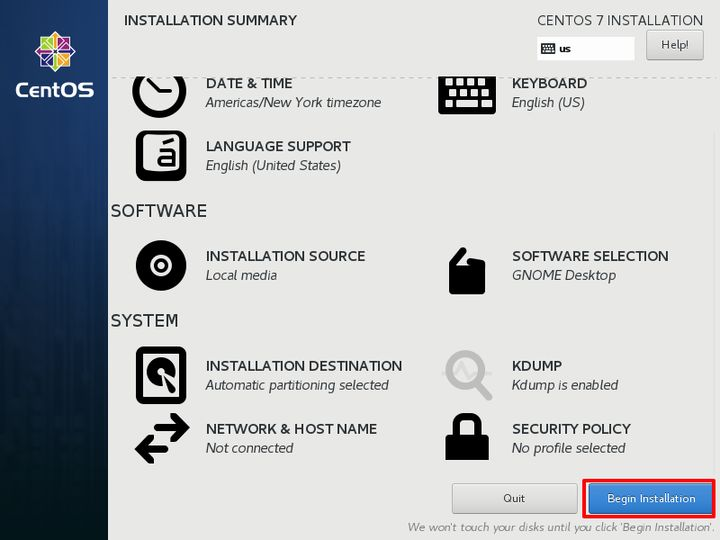Open Kdump magnifier icon
The width and height of the screenshot is (720, 540).
point(468,375)
